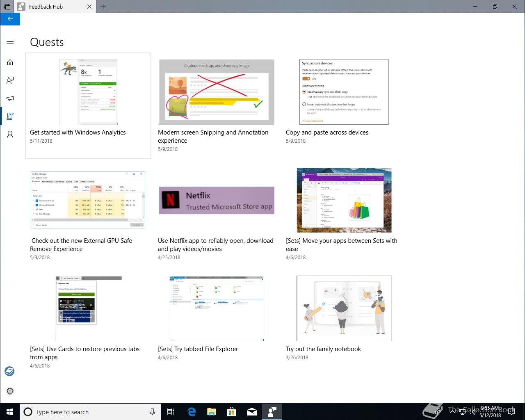This screenshot has width=525, height=420.
Task: Click '[Sets] Use Cards to restore previous tabs' title
Action: click(x=85, y=353)
